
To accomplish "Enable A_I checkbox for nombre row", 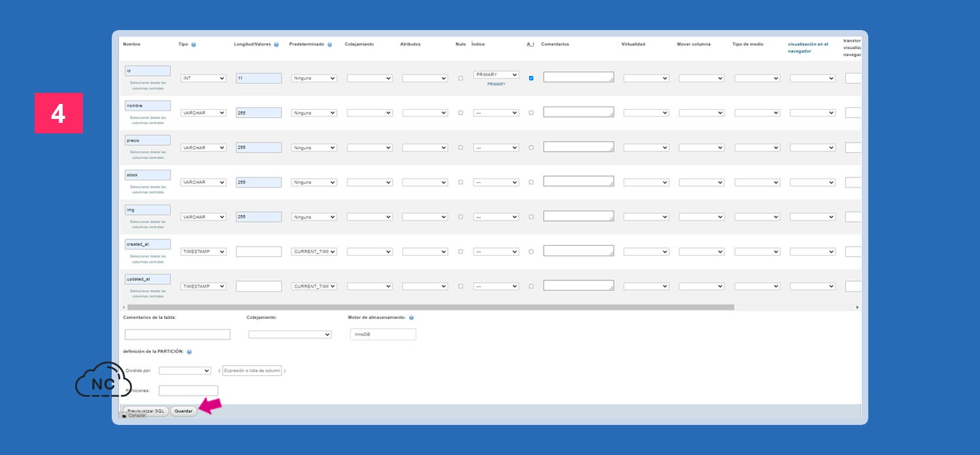I will coord(531,112).
